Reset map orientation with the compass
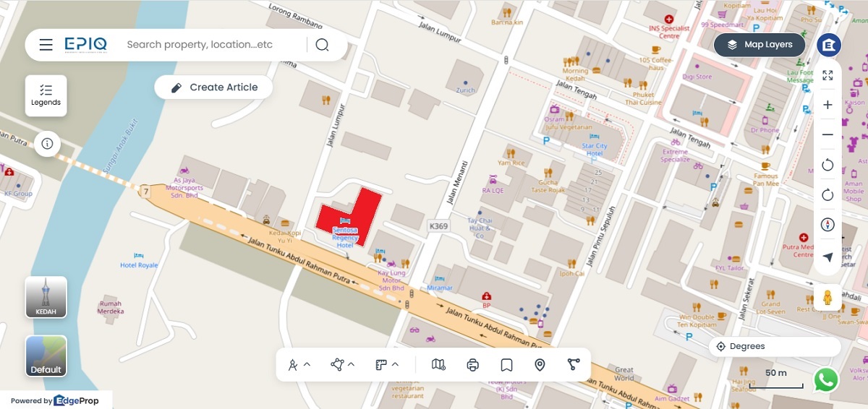 827,225
